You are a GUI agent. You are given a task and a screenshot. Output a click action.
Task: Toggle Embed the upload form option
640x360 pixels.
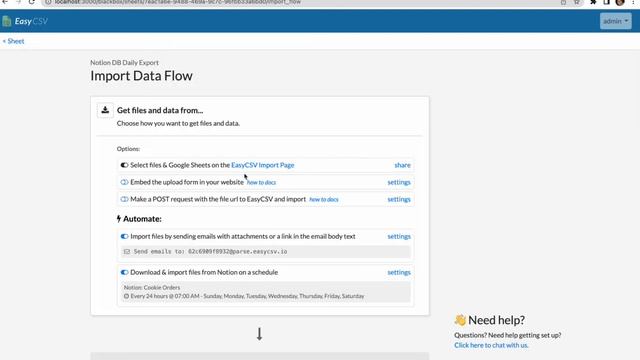124,182
